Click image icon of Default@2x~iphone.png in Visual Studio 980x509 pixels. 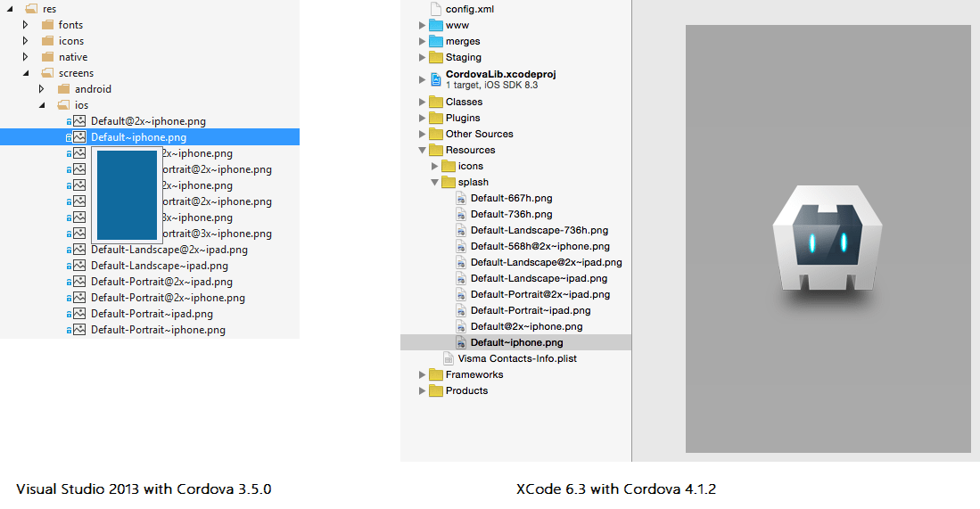(x=78, y=121)
